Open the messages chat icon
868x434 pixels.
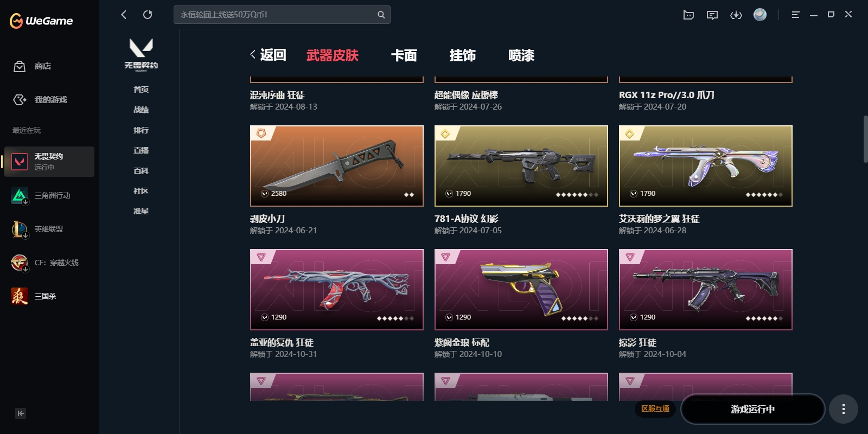coord(712,15)
